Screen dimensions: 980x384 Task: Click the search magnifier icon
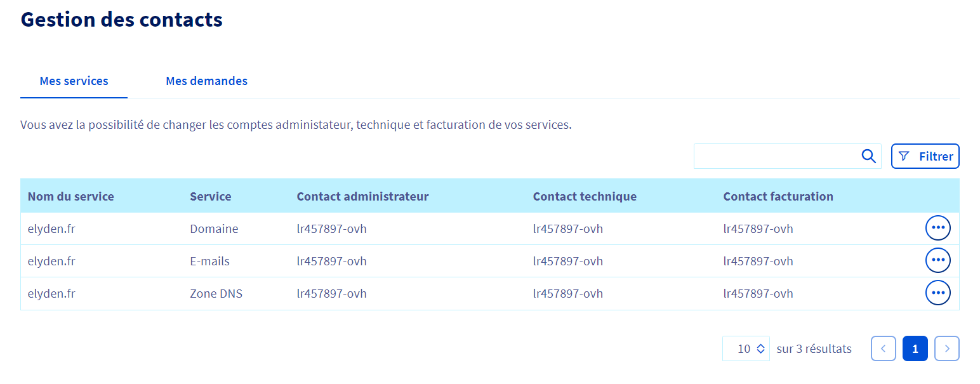(x=868, y=156)
